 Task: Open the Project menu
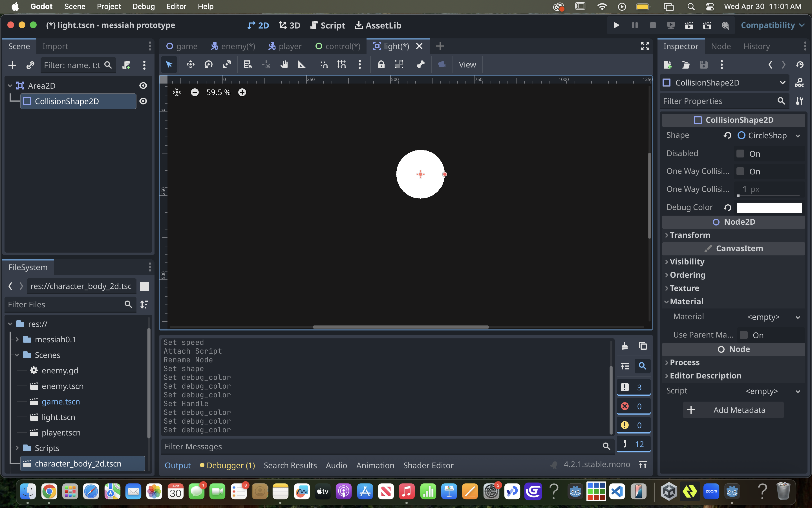(109, 6)
